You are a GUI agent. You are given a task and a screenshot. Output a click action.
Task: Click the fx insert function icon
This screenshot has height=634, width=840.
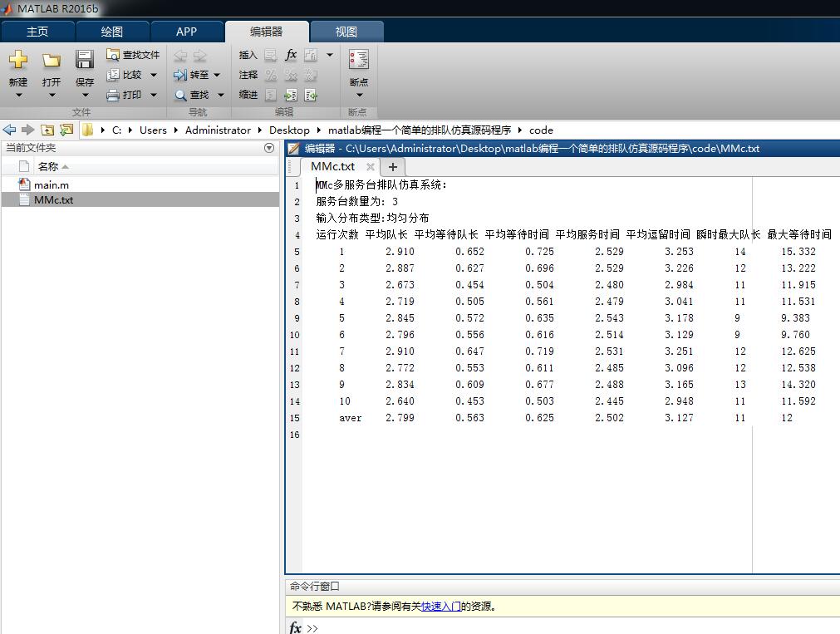291,55
